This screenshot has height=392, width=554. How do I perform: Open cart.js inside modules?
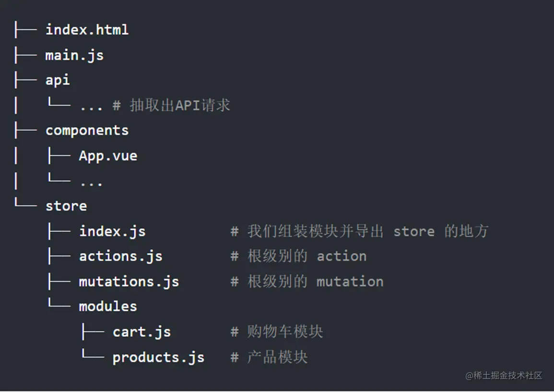pos(141,332)
